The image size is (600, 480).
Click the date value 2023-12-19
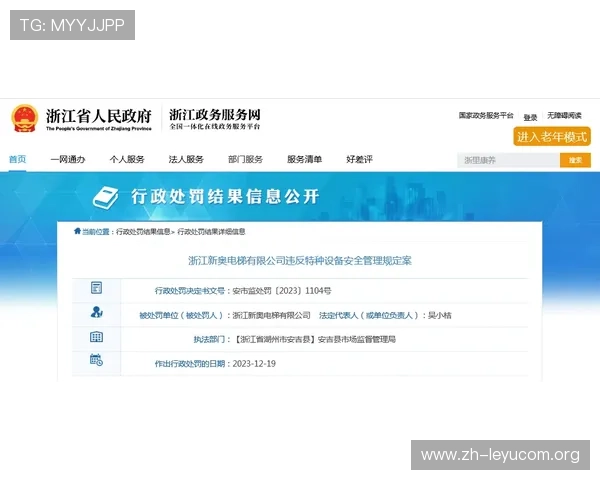coord(254,364)
